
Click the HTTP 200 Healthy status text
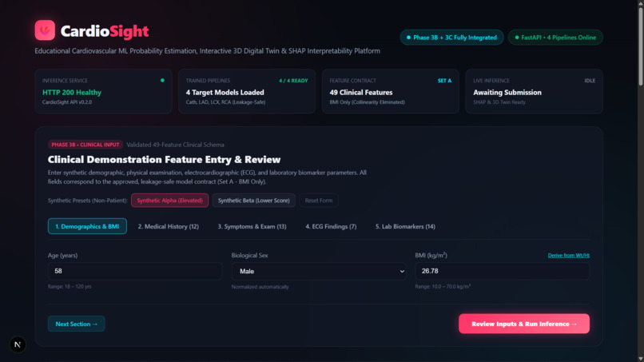(x=72, y=93)
